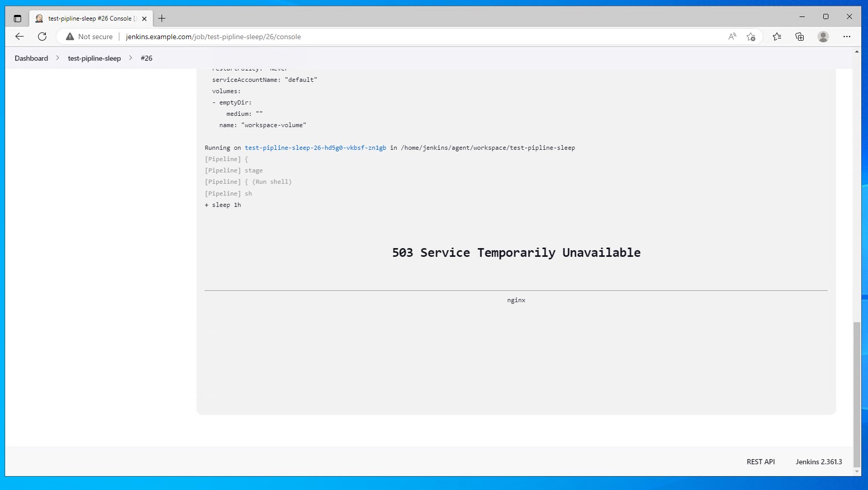This screenshot has width=868, height=490.
Task: Click the browser profile avatar
Action: click(823, 37)
